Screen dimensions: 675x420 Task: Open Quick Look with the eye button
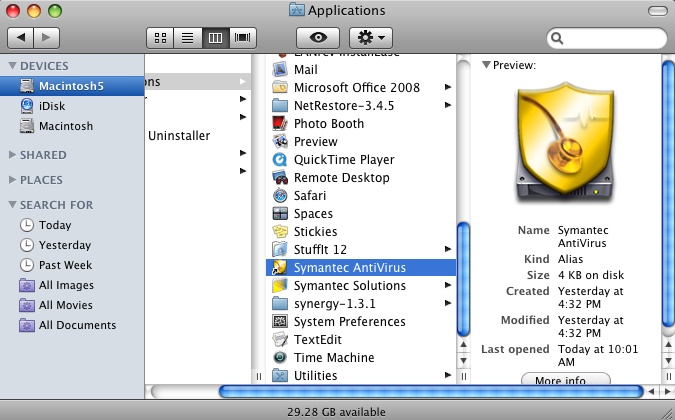[x=318, y=38]
